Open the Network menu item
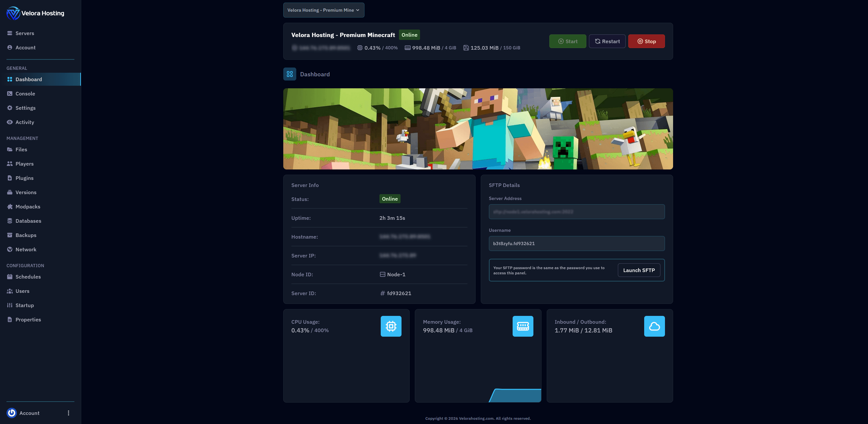This screenshot has height=424, width=868. click(x=26, y=250)
